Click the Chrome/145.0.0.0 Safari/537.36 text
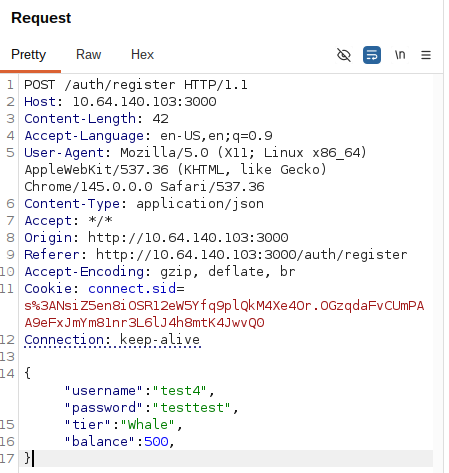Viewport: 449px width, 473px height. (x=144, y=187)
